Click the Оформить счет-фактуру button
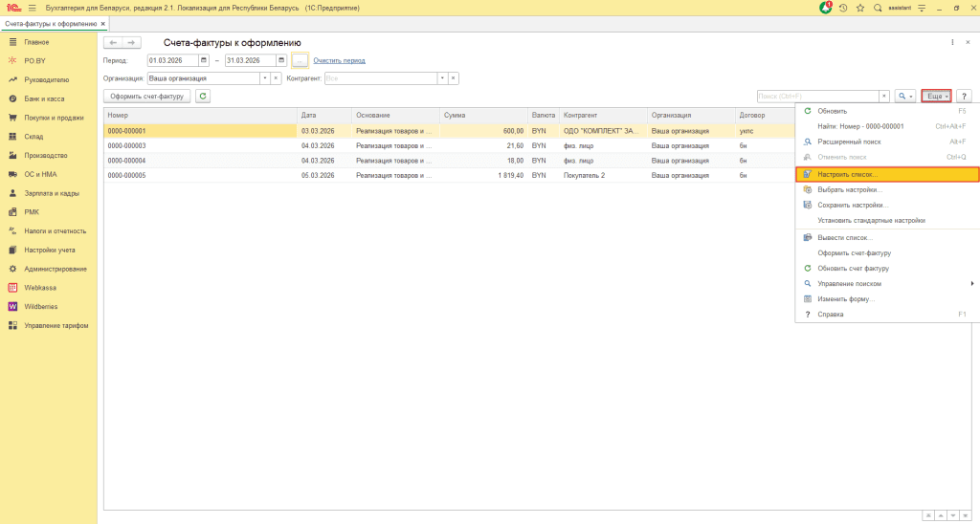 [146, 97]
